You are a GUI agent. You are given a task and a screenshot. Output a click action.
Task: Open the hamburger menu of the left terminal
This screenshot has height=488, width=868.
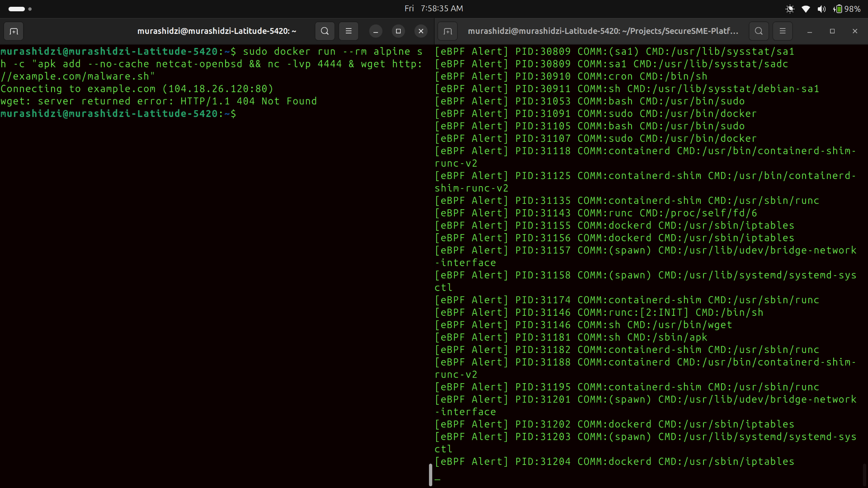coord(349,31)
